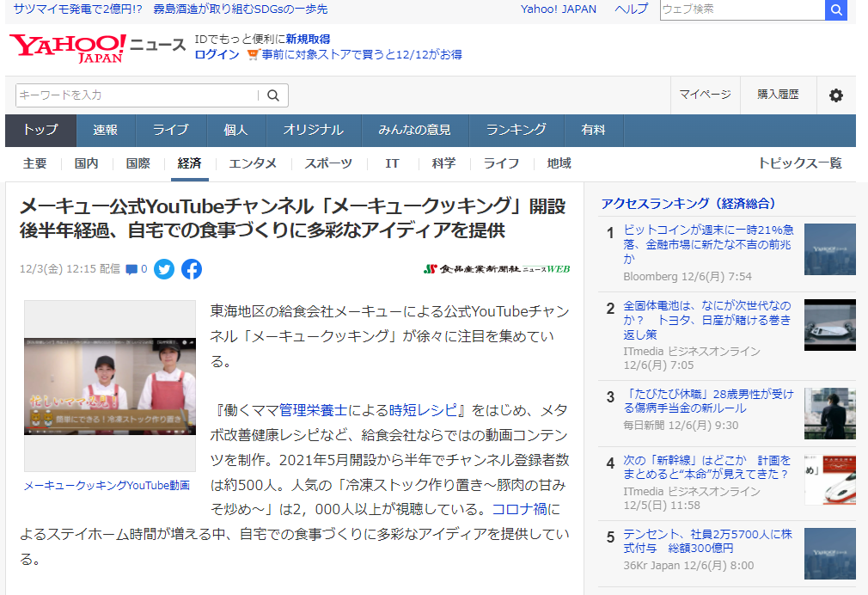Viewport: 868px width, 595px height.
Task: Share article on Twitter
Action: [x=164, y=269]
